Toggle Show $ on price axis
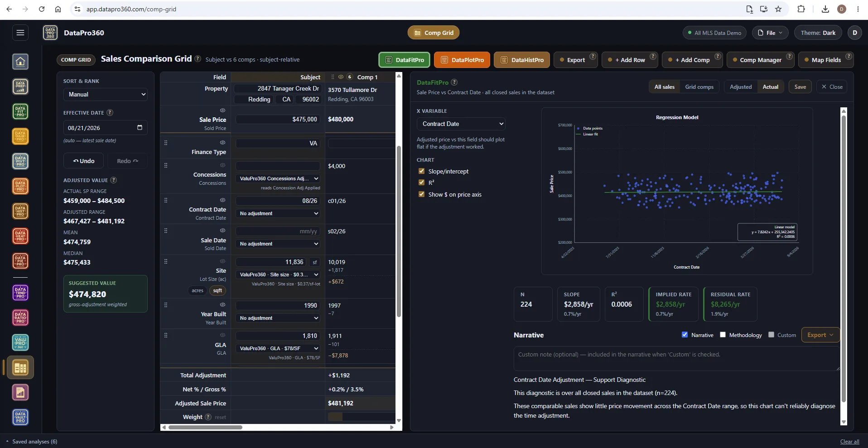The image size is (868, 448). [x=421, y=194]
